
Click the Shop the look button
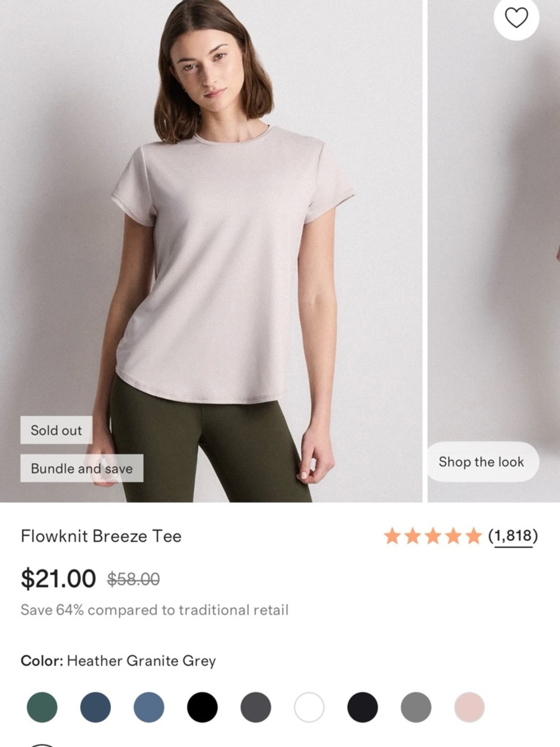point(482,462)
